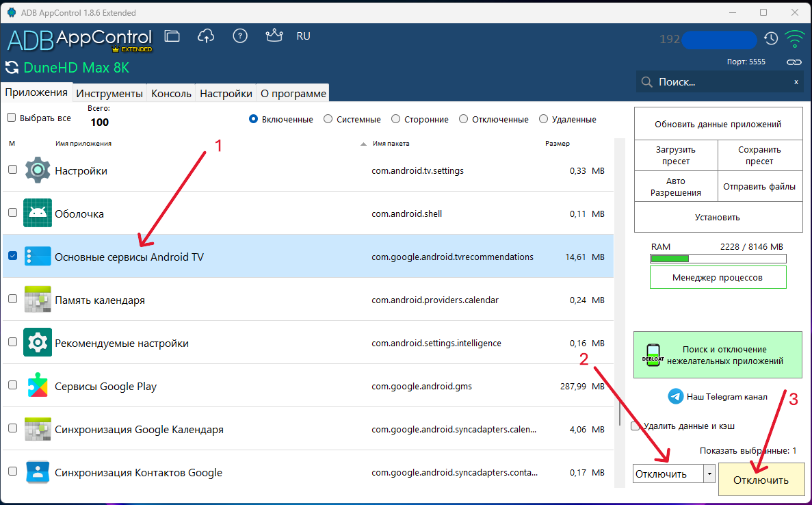Click Показать выбранные: 1 label
This screenshot has width=812, height=505.
pos(748,451)
